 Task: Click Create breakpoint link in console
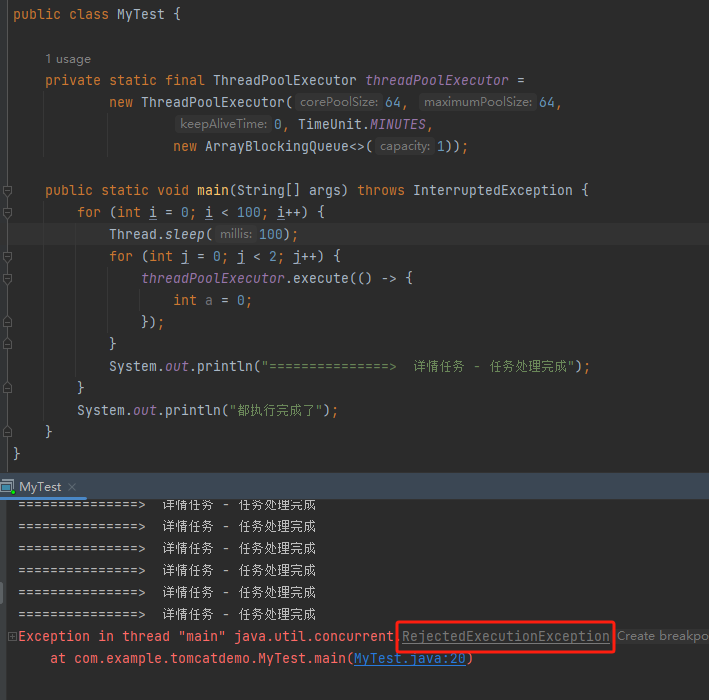[x=662, y=636]
